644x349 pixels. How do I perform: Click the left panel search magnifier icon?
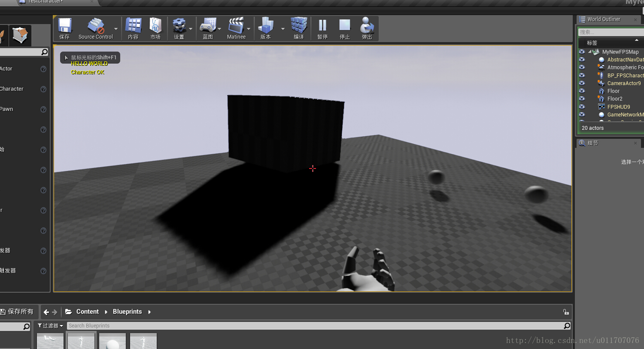coord(45,52)
